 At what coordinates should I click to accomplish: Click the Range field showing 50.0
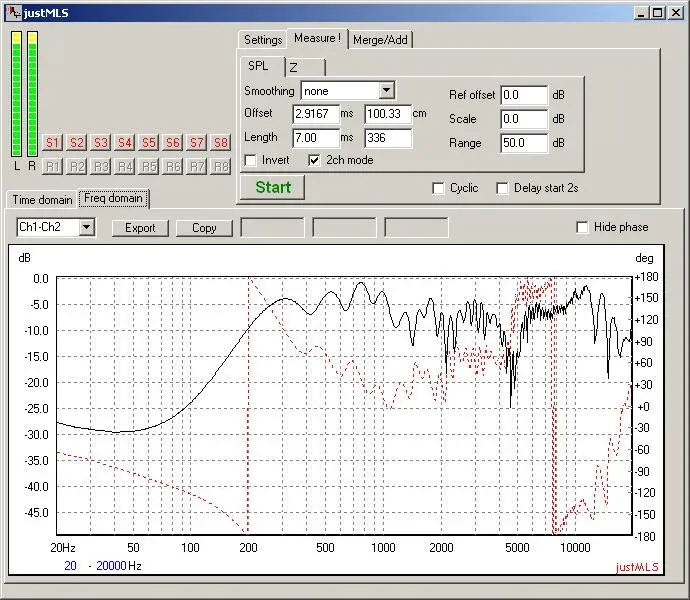[x=524, y=143]
